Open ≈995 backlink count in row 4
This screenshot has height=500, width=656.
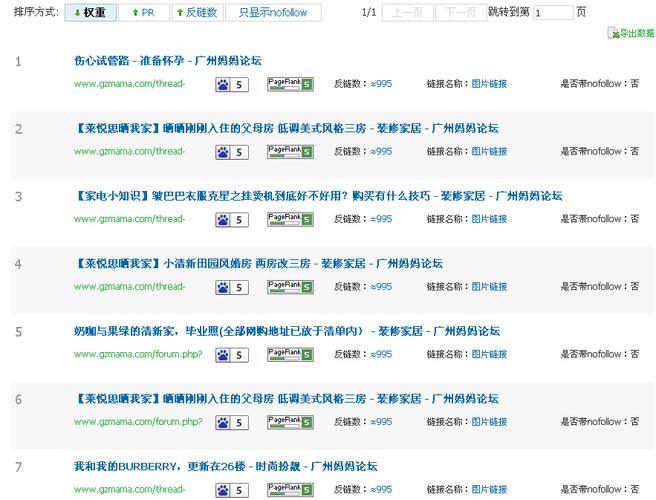click(x=381, y=287)
